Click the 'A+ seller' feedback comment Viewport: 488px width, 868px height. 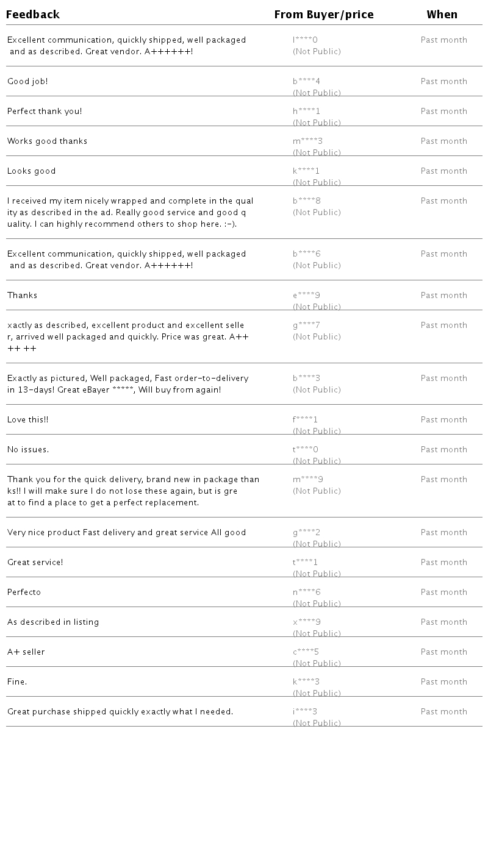[26, 652]
